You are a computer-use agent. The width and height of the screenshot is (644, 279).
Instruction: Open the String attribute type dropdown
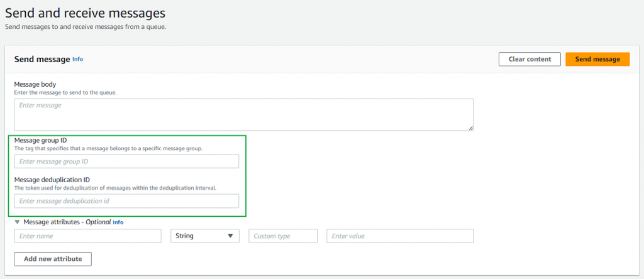(205, 236)
